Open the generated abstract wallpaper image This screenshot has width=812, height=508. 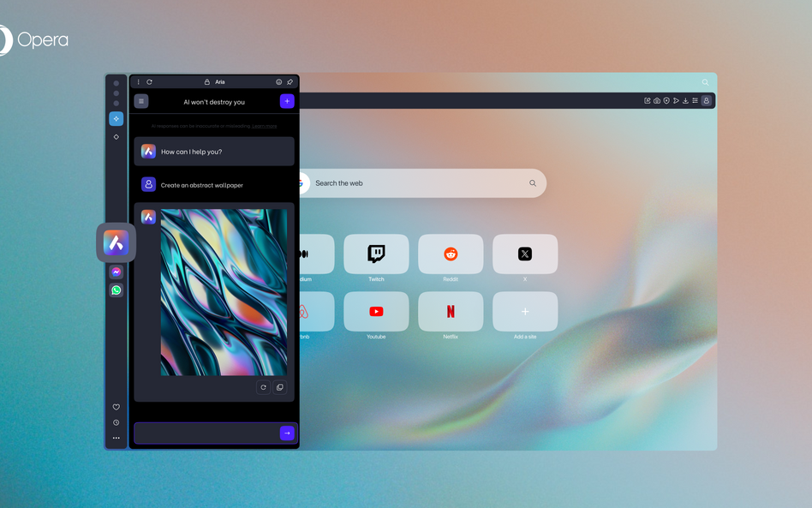pyautogui.click(x=224, y=292)
